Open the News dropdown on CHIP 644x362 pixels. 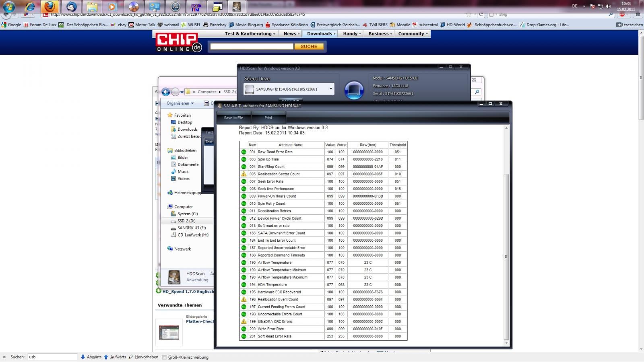click(291, 34)
